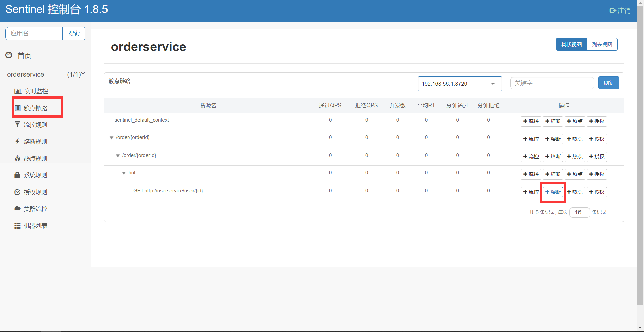This screenshot has height=332, width=644.
Task: Add hotspot rule for top /order/{orderId}
Action: [x=575, y=139]
